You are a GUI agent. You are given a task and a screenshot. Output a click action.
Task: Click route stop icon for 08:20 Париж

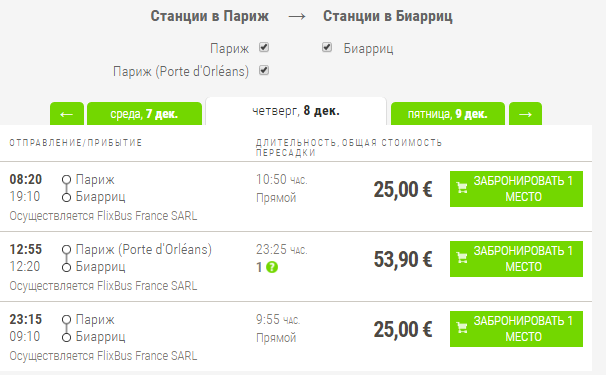point(66,180)
